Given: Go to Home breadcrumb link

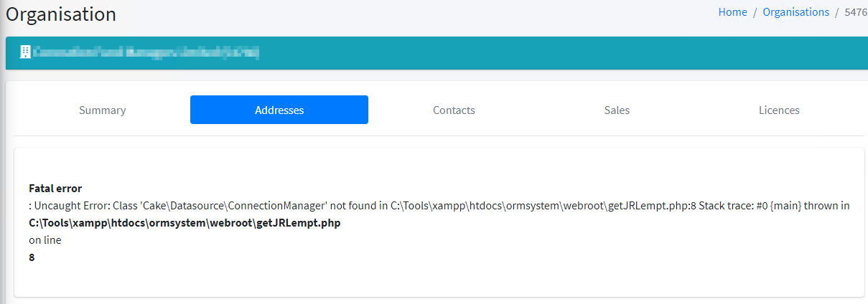Looking at the screenshot, I should [732, 12].
